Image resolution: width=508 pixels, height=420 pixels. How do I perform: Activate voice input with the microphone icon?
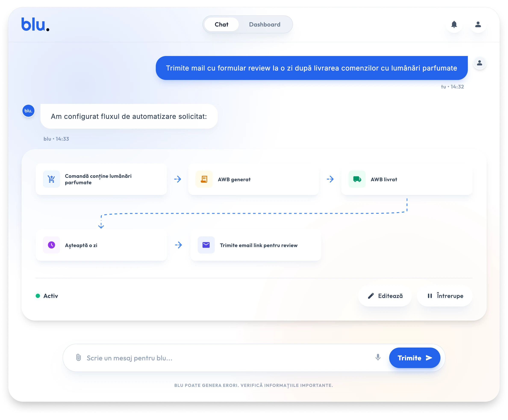tap(378, 358)
